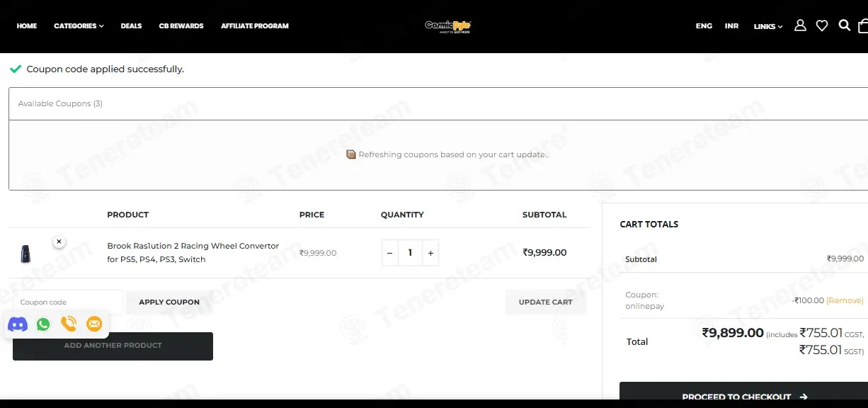Click the orange email envelope icon

pos(94,324)
